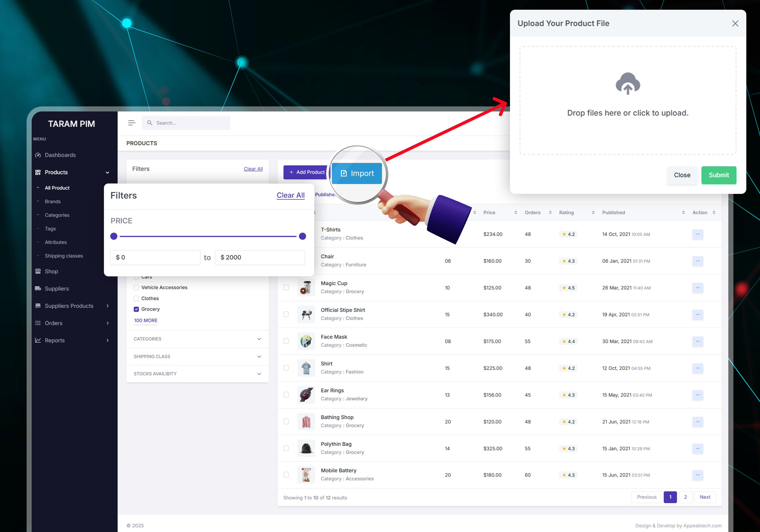Click the right price slider handle

click(302, 236)
